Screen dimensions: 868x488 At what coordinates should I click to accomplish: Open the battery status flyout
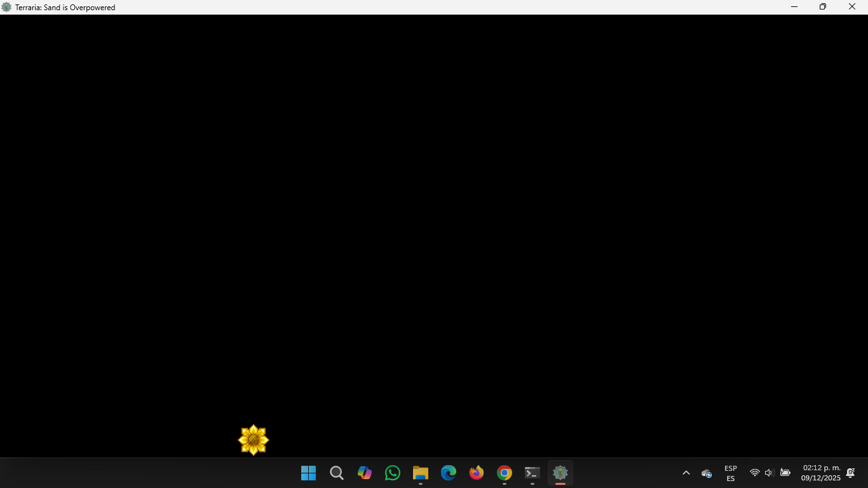coord(785,473)
